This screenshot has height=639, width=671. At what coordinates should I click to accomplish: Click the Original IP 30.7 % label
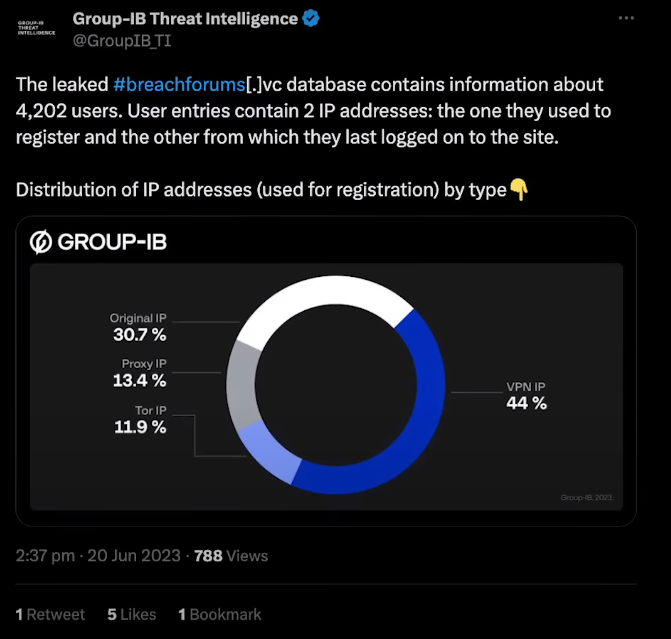[x=138, y=327]
